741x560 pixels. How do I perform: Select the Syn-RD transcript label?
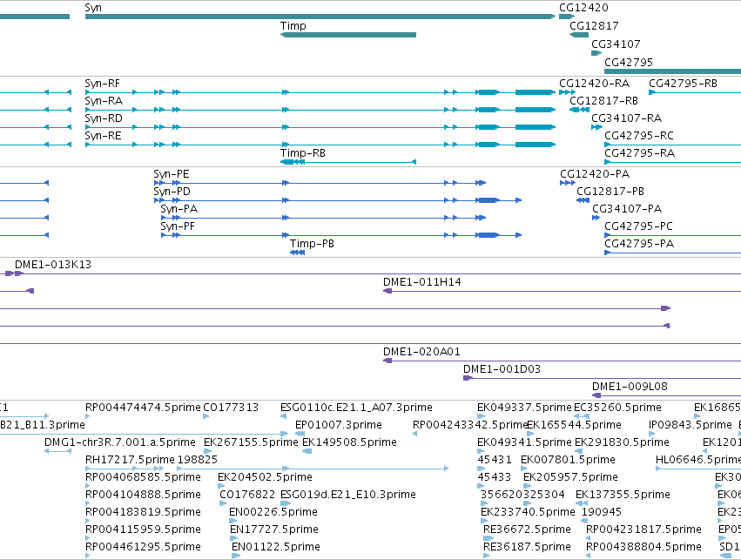point(104,118)
